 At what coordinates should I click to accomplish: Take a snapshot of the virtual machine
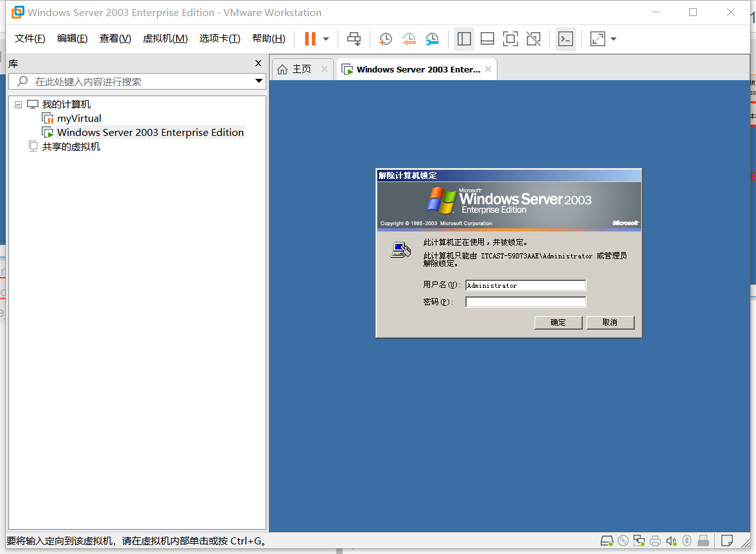[x=385, y=39]
